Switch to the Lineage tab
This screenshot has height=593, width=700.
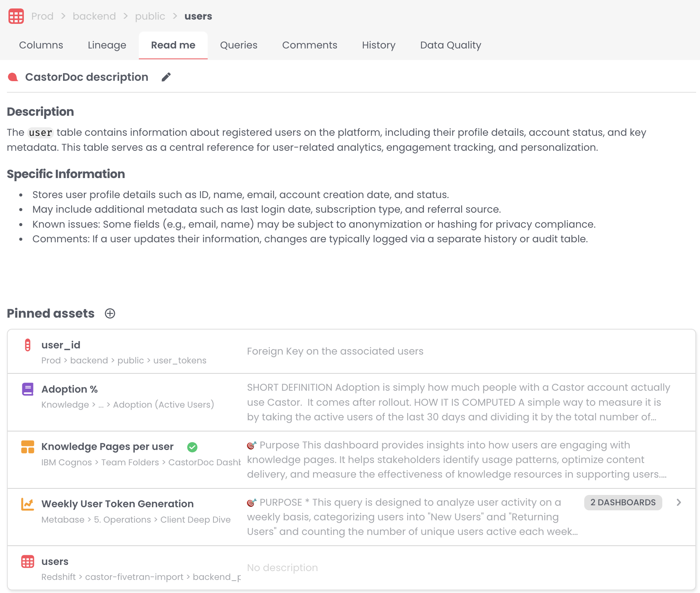107,45
